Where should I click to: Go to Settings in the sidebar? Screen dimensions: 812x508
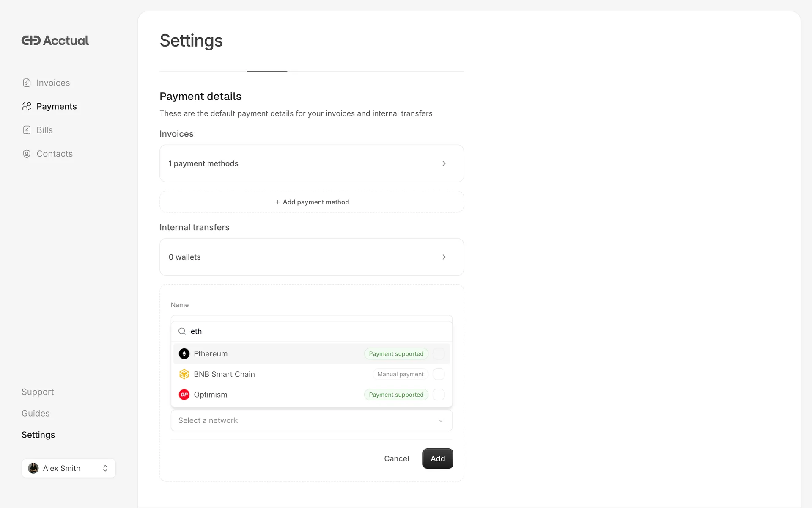point(38,435)
